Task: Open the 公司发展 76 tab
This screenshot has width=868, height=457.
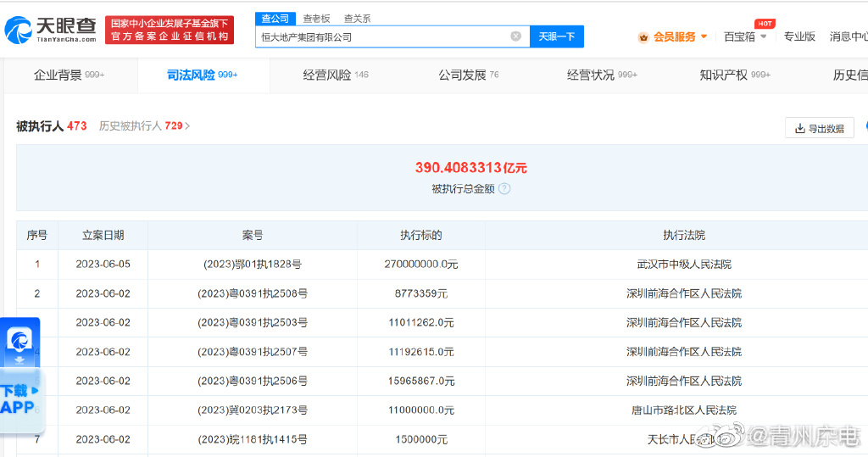Action: point(469,75)
